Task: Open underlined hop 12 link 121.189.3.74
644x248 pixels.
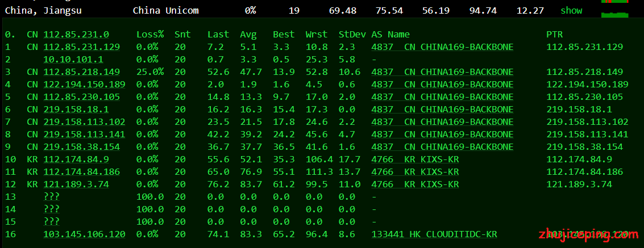Action: click(76, 184)
